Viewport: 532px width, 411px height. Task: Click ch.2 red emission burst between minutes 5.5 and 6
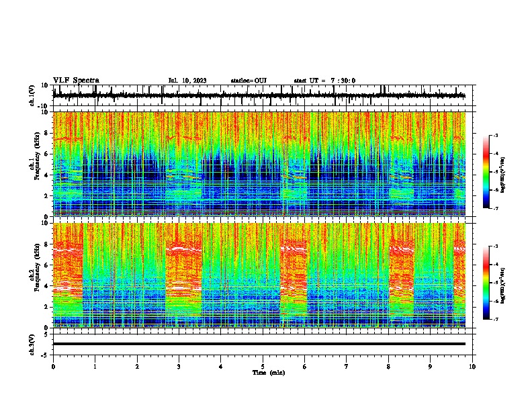(x=294, y=268)
